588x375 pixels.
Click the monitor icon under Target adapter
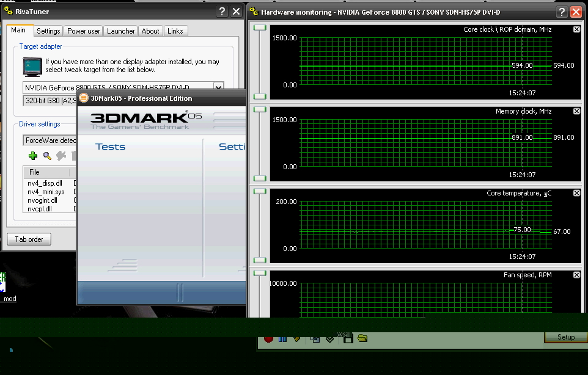32,67
